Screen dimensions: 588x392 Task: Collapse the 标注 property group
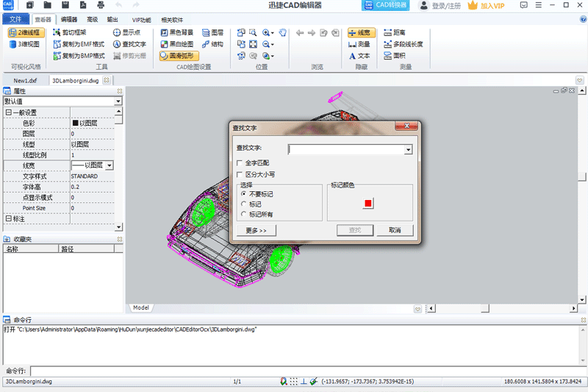point(8,218)
